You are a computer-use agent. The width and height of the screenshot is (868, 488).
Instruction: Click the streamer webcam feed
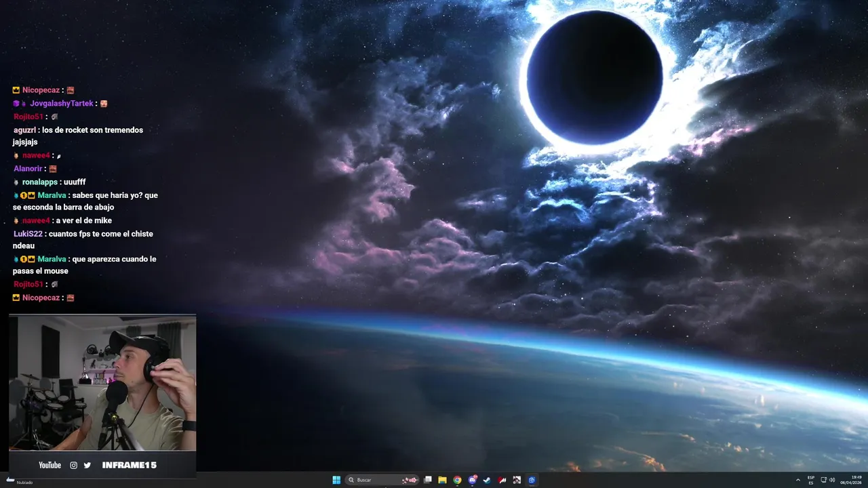[x=102, y=383]
